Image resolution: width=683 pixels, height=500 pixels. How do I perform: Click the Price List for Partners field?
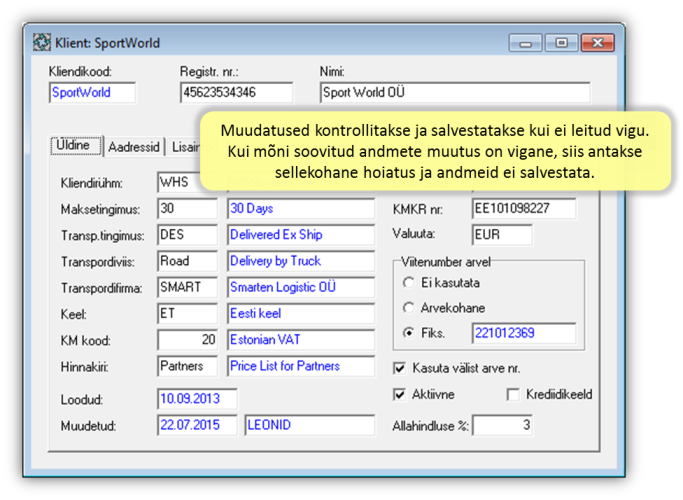301,366
